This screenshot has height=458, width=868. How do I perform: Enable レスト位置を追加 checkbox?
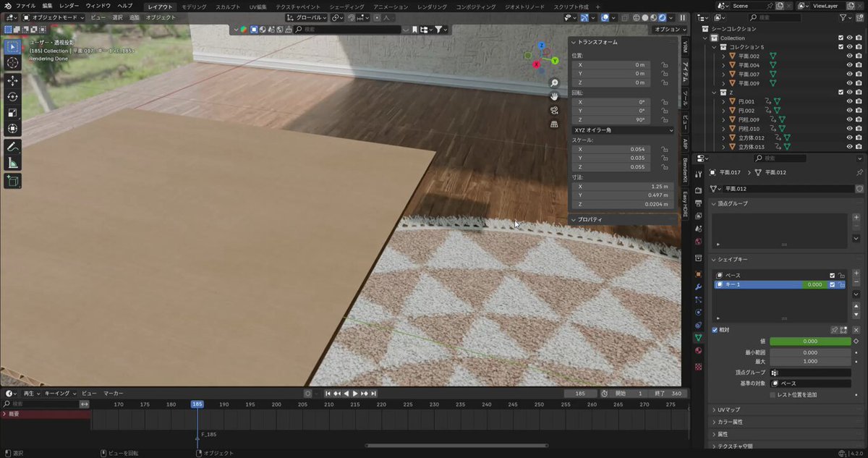[x=773, y=395]
